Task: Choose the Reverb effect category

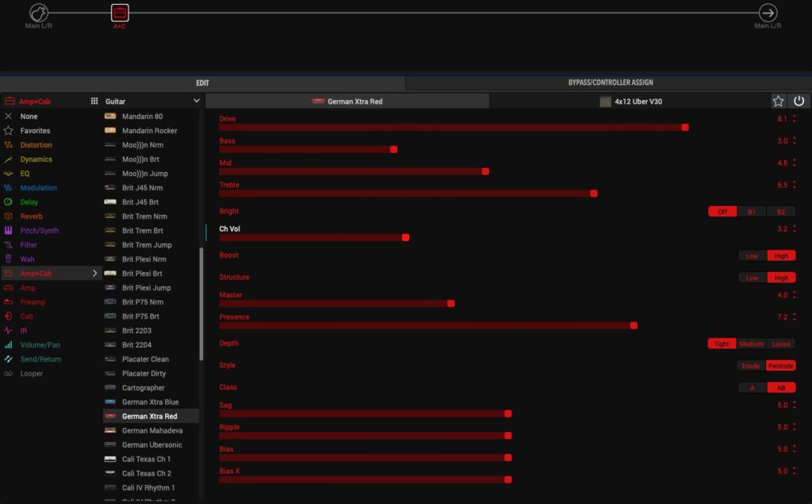Action: (x=31, y=216)
